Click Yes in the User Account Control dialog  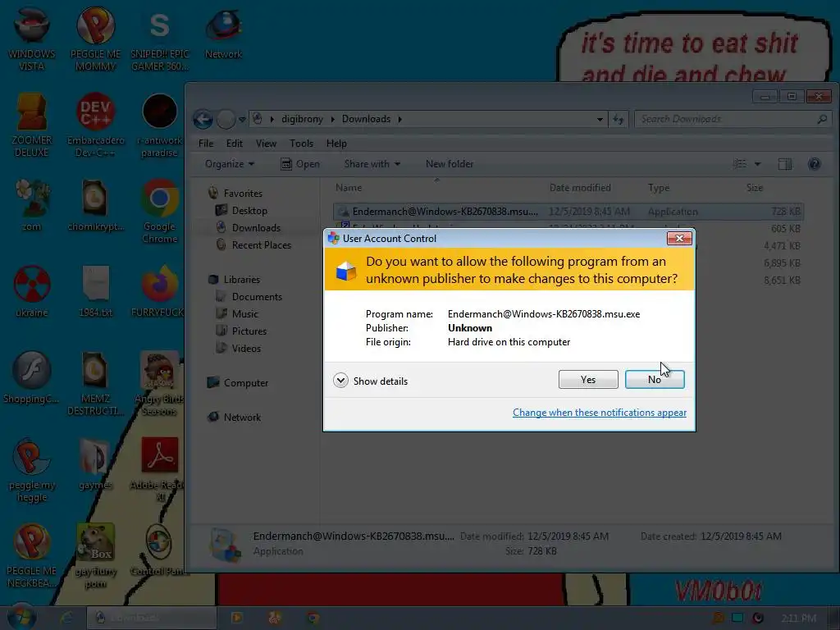588,379
